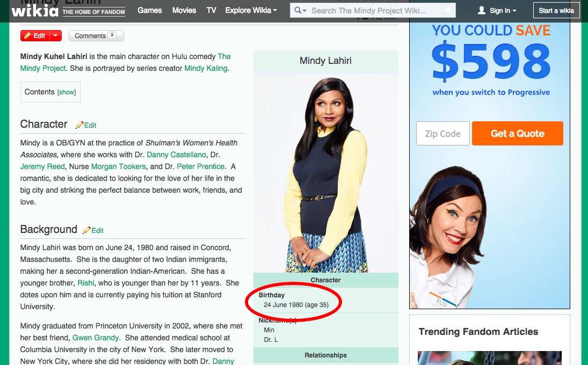Open the Mindy Kaling link
The width and height of the screenshot is (588, 365).
pos(206,68)
